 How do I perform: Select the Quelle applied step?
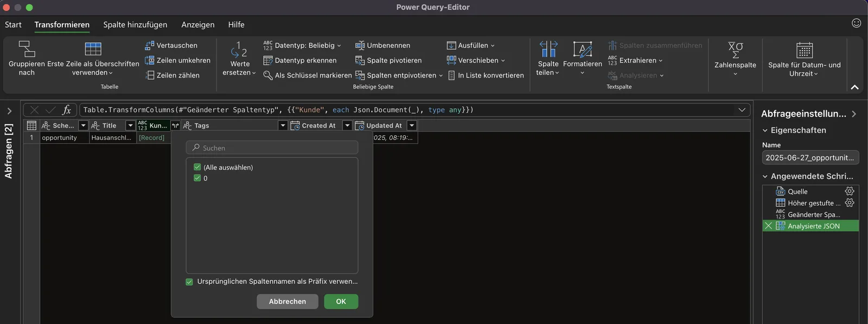[810, 191]
